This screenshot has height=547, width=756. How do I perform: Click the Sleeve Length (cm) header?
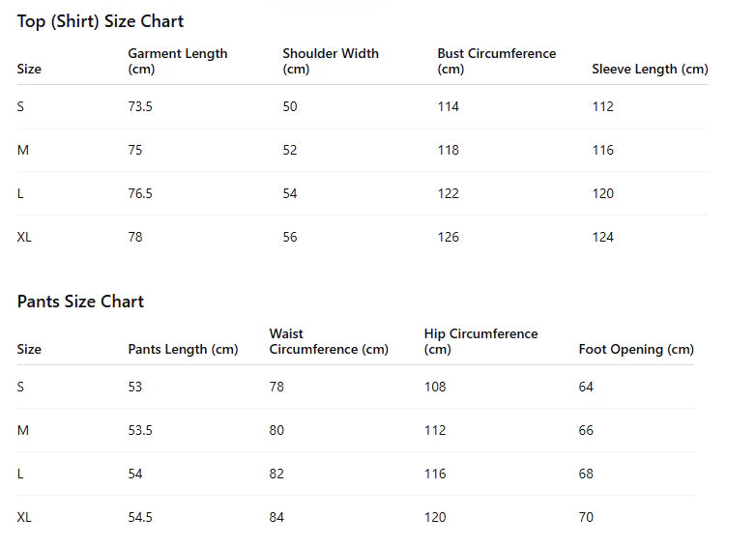(x=650, y=69)
